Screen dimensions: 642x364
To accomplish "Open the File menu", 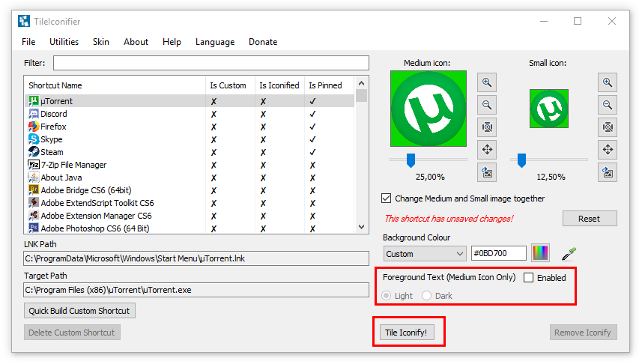I will pos(28,42).
